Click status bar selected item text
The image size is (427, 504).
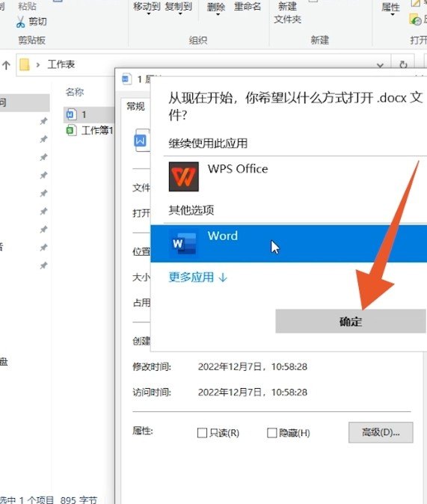click(x=48, y=500)
